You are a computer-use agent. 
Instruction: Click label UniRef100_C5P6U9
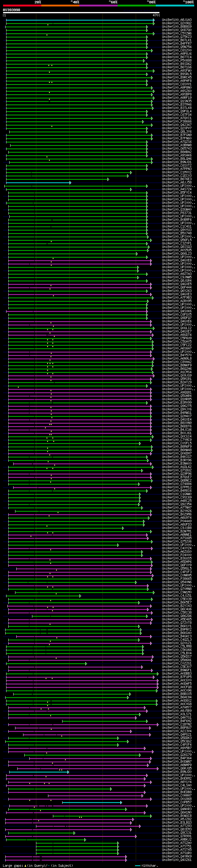click(x=177, y=338)
